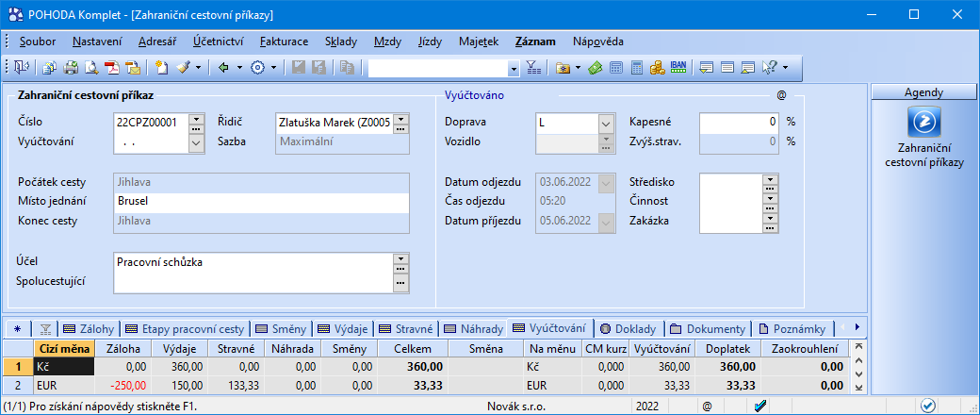Open the second calculator toolbar icon
This screenshot has height=415, width=980.
[x=636, y=68]
